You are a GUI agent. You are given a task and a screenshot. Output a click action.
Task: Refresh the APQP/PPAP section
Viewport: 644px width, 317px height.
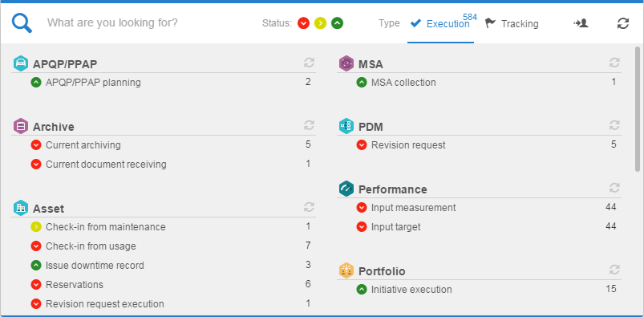point(309,63)
